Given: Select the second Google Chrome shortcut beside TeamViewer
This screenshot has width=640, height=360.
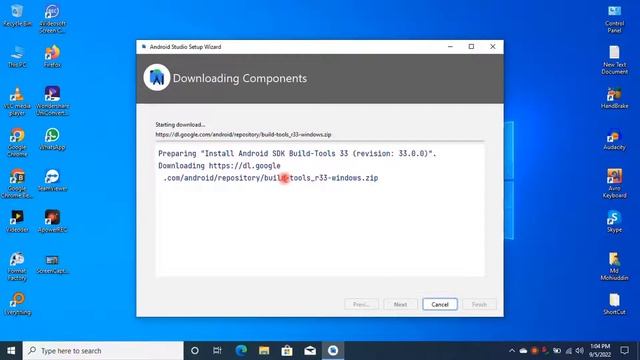Looking at the screenshot, I should click(x=17, y=184).
